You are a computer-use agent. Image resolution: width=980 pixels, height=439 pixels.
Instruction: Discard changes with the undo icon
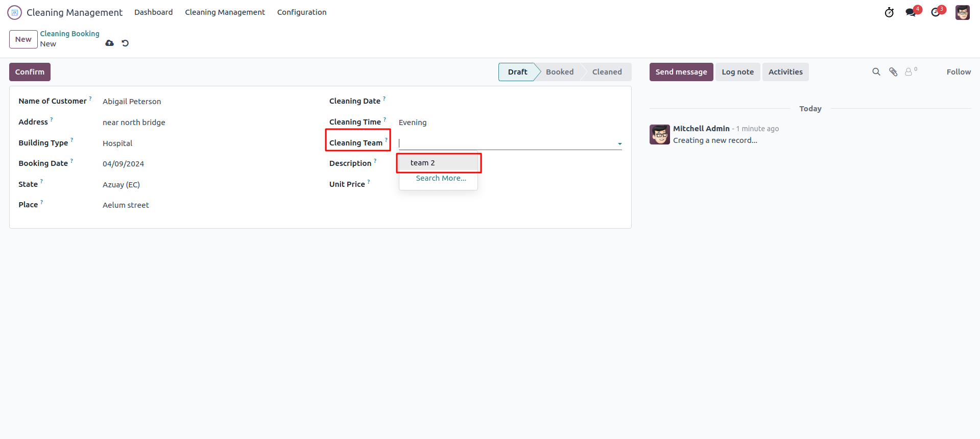point(125,43)
